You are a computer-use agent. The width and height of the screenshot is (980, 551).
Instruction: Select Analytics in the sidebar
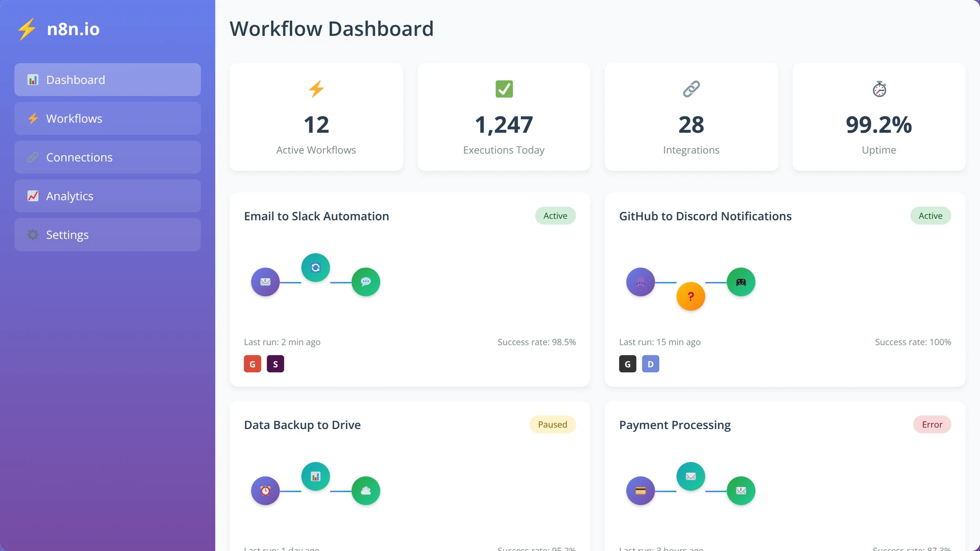click(107, 196)
